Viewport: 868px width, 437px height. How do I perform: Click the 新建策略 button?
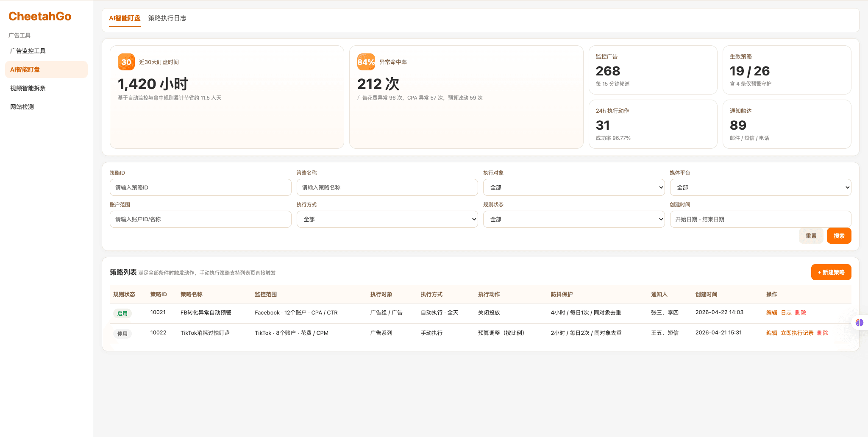click(x=831, y=272)
